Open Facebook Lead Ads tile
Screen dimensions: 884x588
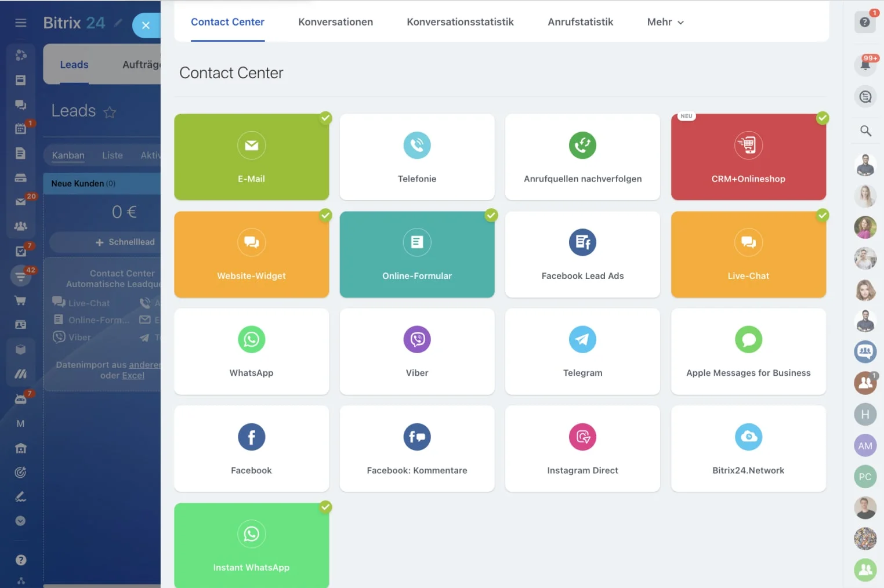click(x=582, y=255)
